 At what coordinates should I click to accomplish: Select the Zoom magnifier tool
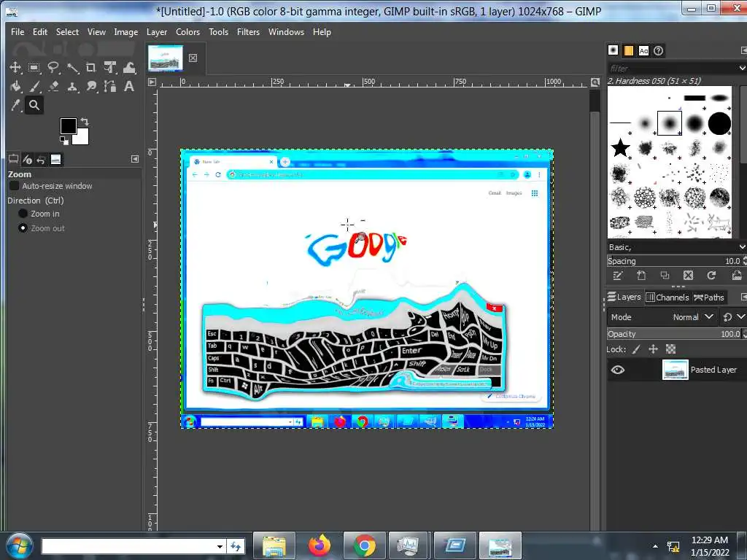[x=34, y=105]
